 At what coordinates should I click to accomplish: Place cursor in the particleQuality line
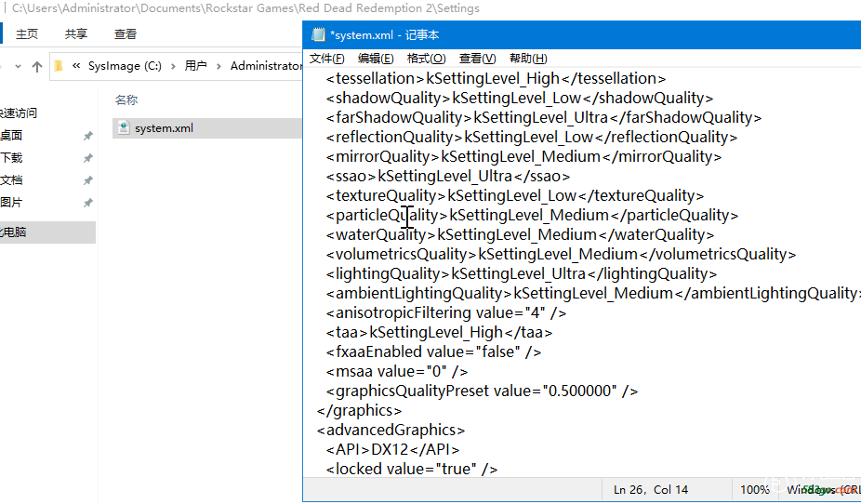(532, 215)
